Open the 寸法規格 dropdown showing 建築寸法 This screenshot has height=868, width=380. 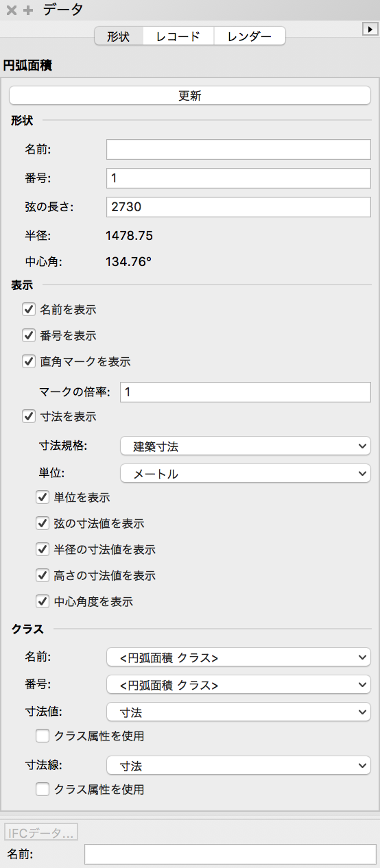[246, 446]
